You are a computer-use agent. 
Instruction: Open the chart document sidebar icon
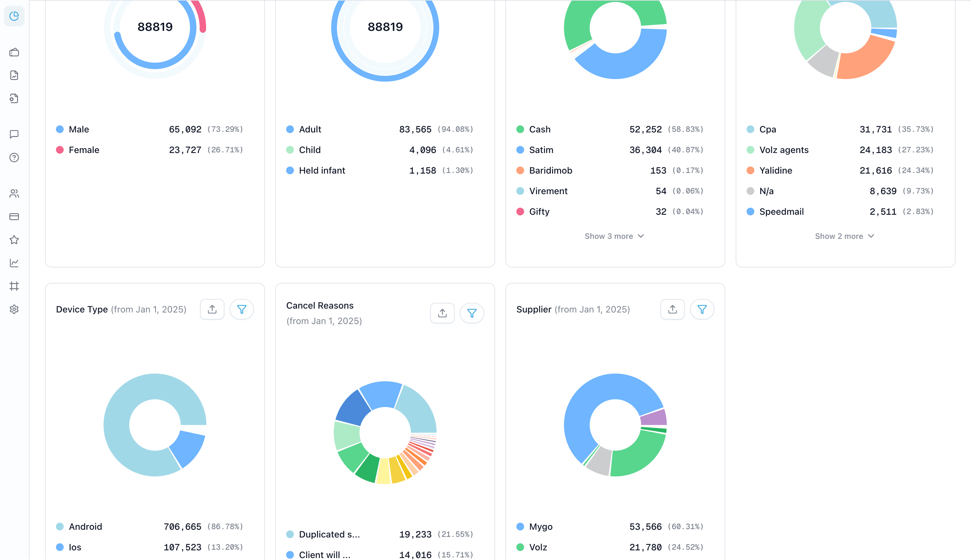tap(14, 75)
